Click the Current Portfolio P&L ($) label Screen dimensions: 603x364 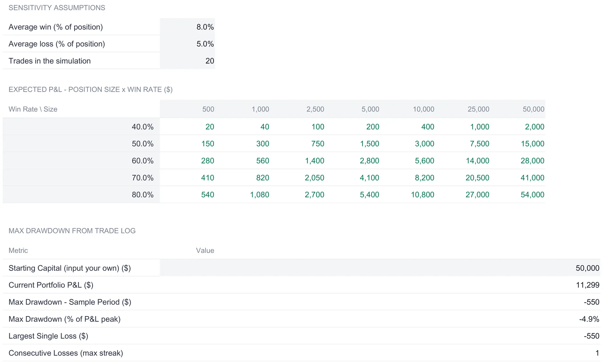click(51, 285)
